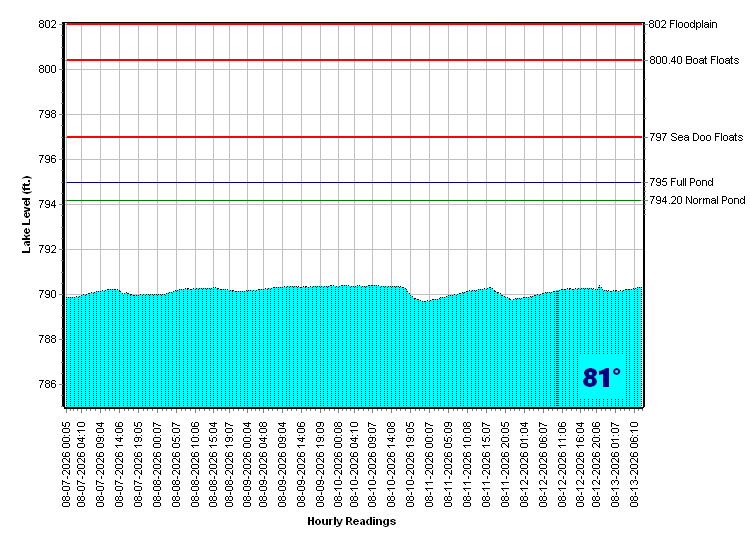Click the 795 Full Pond label
This screenshot has height=550, width=750.
(681, 182)
